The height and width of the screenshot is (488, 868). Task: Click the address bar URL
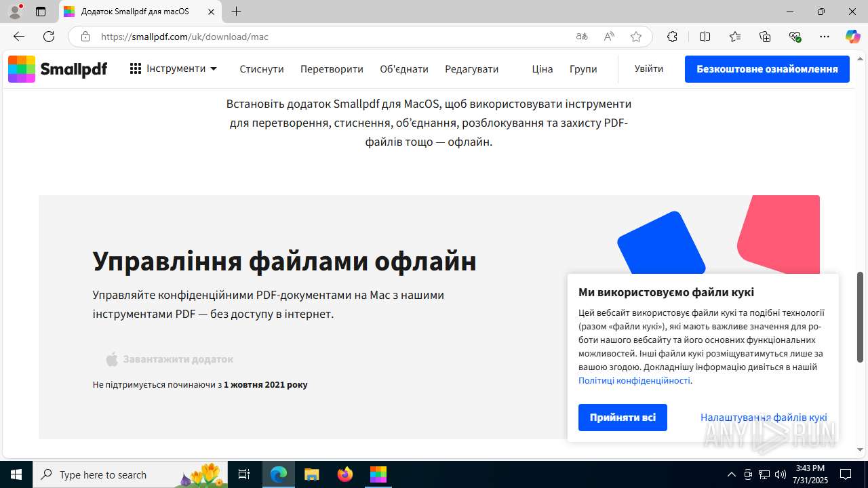tap(184, 37)
